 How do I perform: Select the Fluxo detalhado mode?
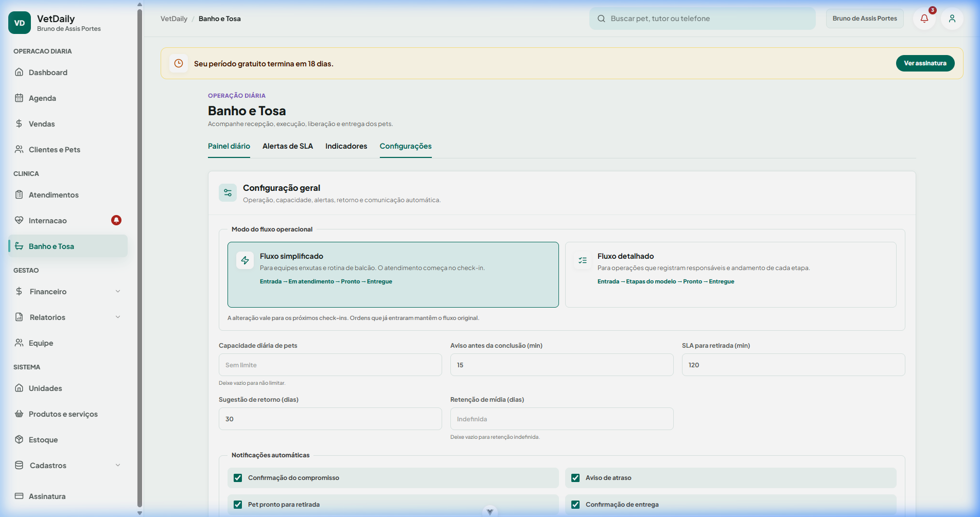coord(731,275)
